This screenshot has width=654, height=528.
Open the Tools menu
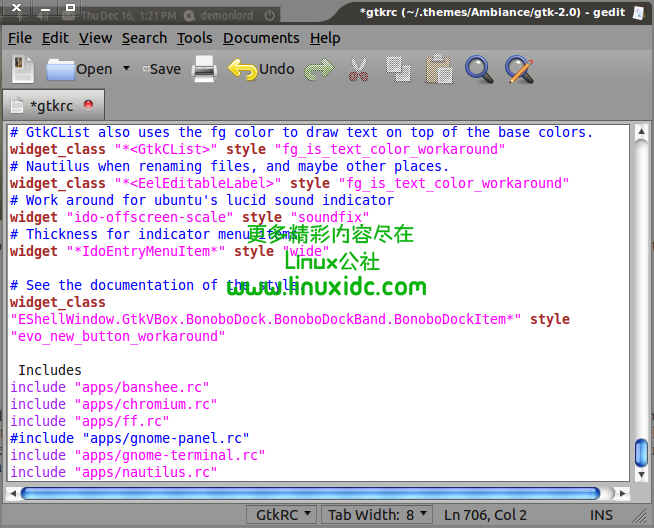[194, 38]
